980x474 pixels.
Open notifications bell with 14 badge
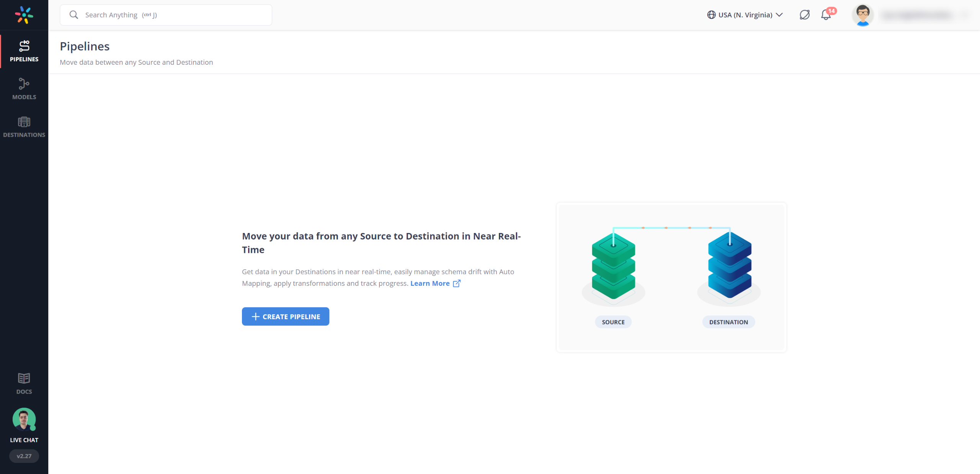826,15
